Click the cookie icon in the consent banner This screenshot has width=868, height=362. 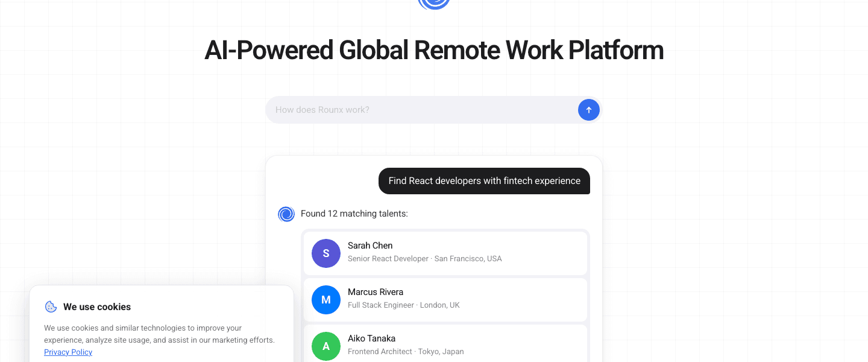pos(51,307)
